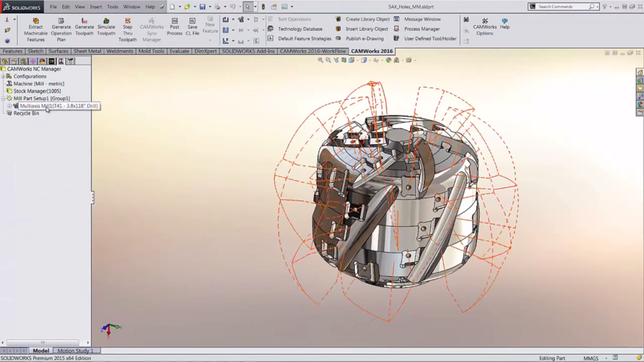Click the Print icon

click(x=217, y=6)
